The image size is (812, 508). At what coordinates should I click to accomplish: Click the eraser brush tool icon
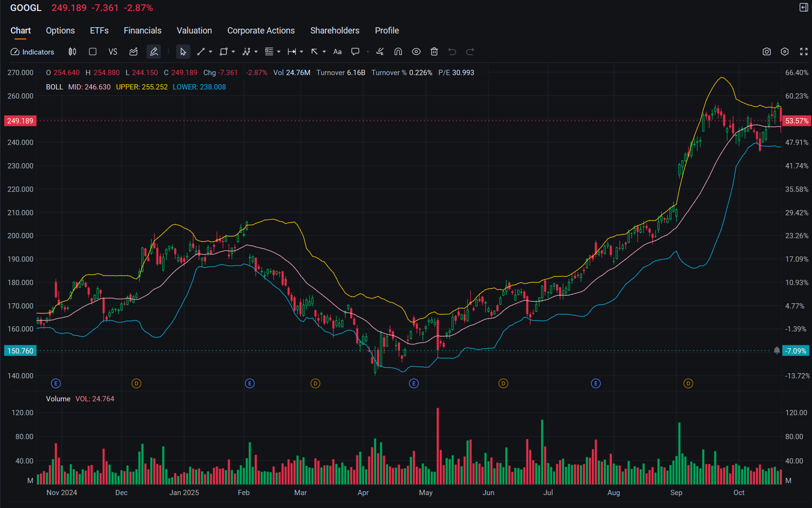coord(380,52)
